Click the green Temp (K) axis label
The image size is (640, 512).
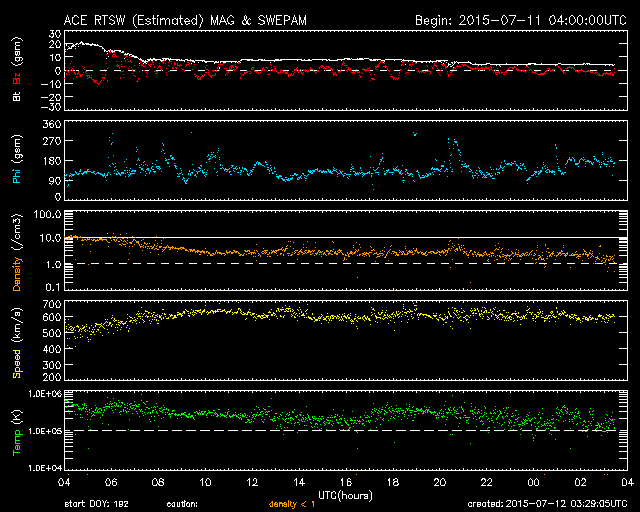click(16, 430)
